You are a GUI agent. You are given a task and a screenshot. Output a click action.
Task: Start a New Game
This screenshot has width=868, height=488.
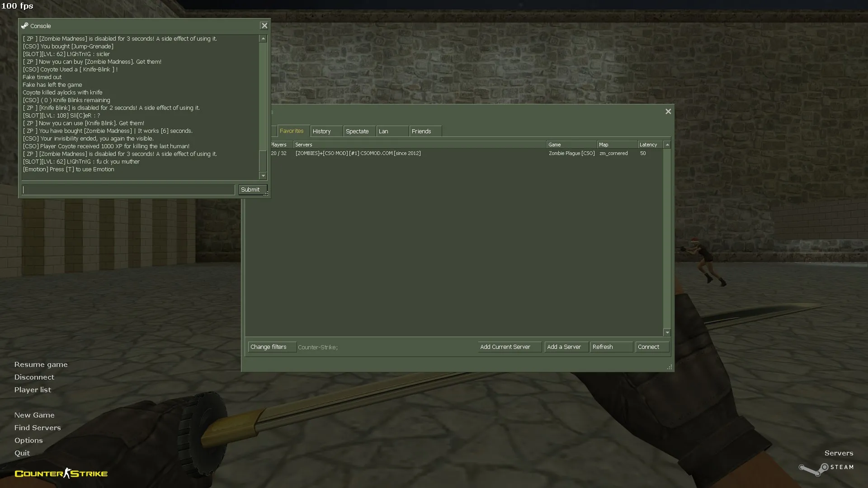34,415
